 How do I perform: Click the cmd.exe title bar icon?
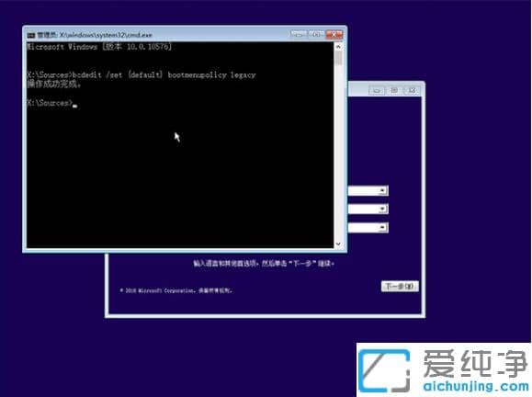pyautogui.click(x=31, y=35)
